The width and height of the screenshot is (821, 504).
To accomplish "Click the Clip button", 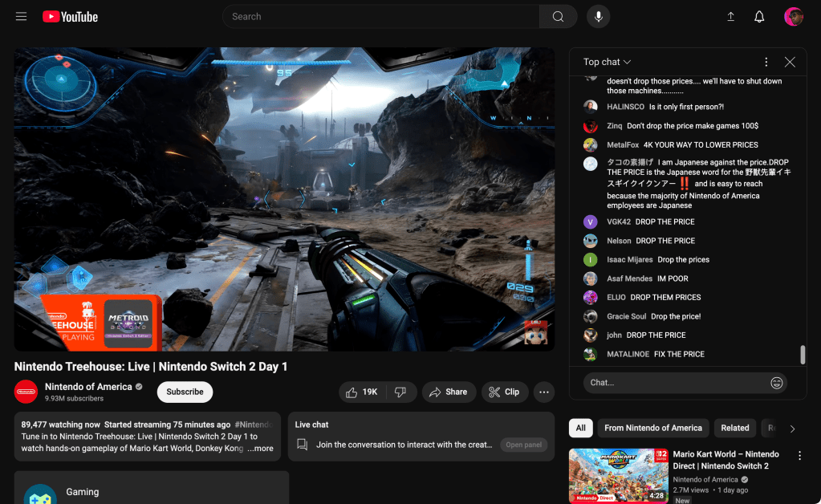I will tap(504, 392).
